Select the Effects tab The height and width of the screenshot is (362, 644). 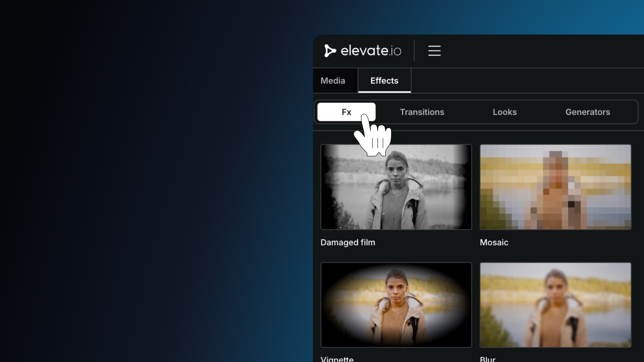pyautogui.click(x=384, y=81)
